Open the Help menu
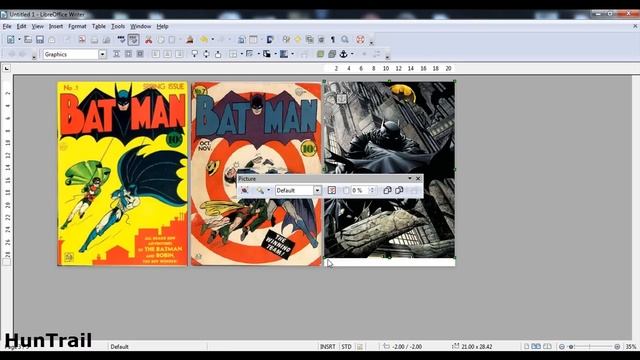The height and width of the screenshot is (360, 640). [x=162, y=26]
